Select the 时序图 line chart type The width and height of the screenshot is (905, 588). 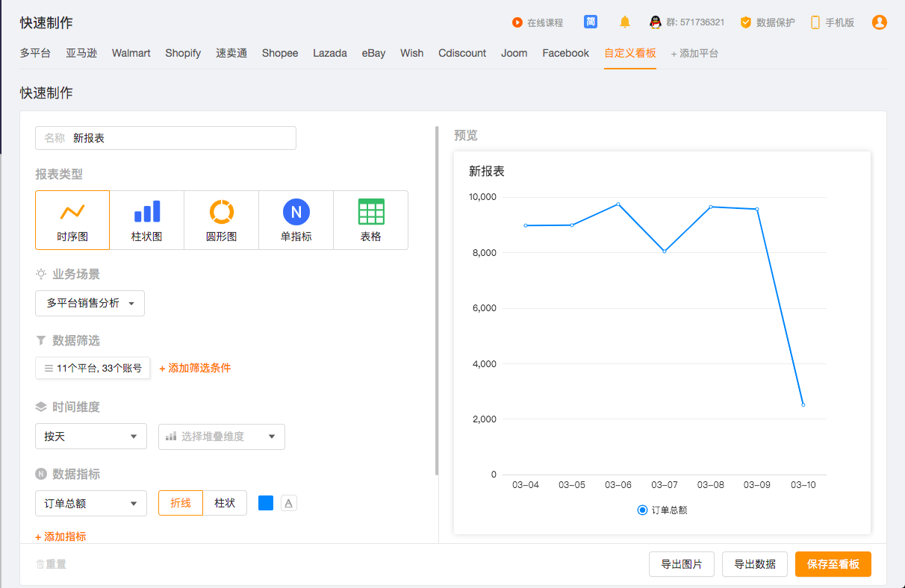pos(72,220)
